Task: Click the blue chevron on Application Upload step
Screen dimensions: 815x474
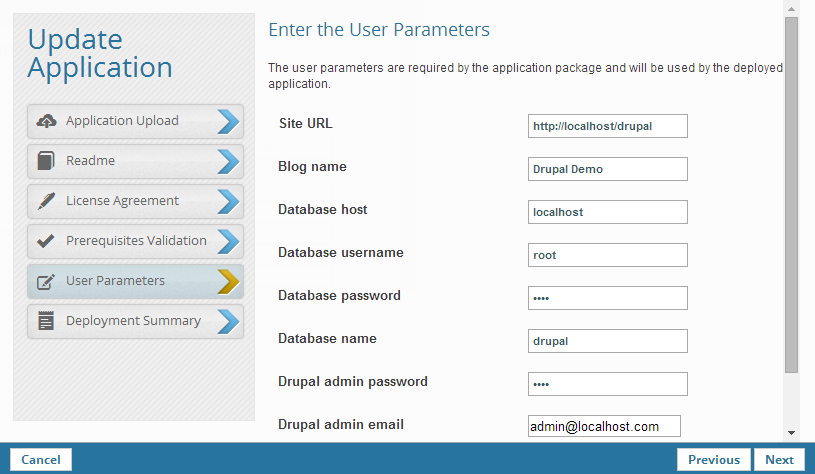Action: [x=228, y=121]
